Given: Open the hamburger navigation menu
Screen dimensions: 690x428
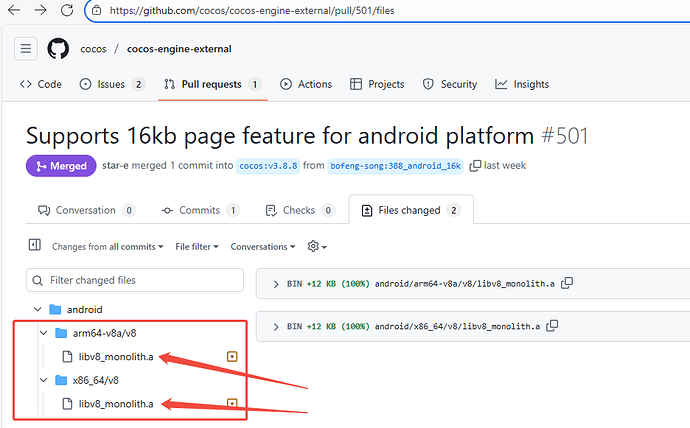Looking at the screenshot, I should [26, 49].
